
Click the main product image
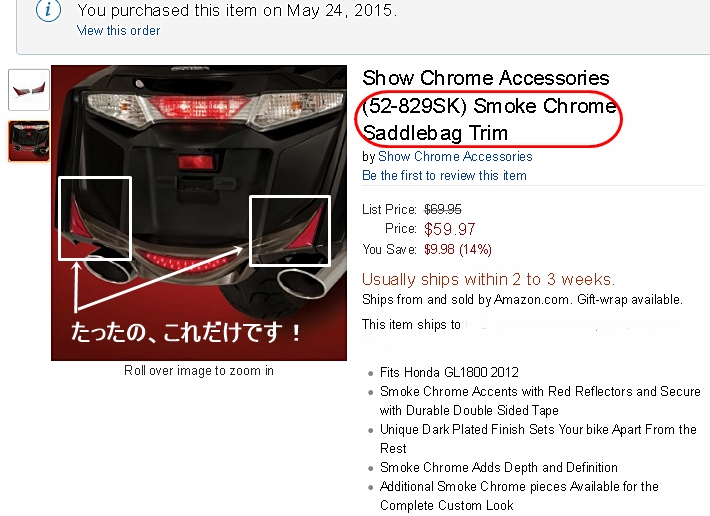(199, 213)
